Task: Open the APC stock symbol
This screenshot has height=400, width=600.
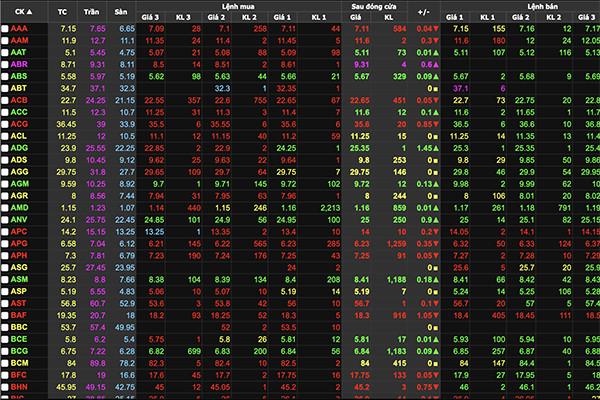Action: [x=19, y=232]
